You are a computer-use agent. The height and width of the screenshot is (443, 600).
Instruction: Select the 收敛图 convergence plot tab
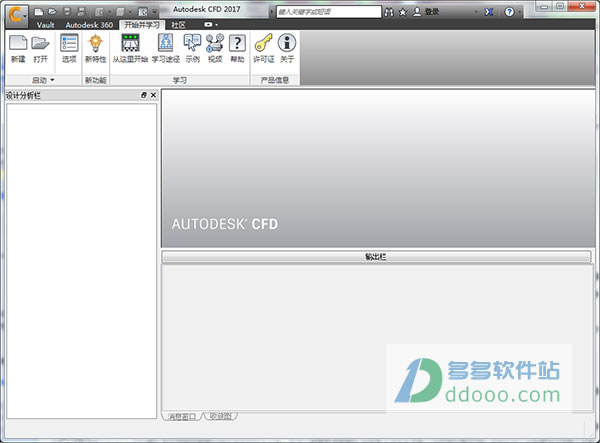221,416
